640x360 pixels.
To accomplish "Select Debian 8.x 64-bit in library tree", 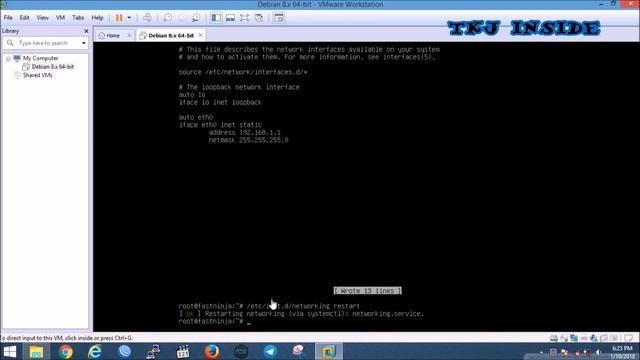I will [x=53, y=67].
